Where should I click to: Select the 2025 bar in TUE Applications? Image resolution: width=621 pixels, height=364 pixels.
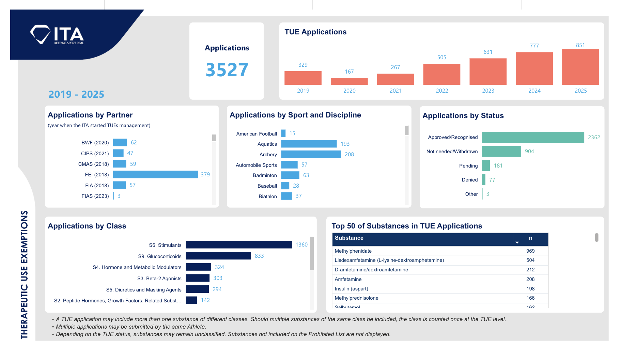pyautogui.click(x=580, y=67)
